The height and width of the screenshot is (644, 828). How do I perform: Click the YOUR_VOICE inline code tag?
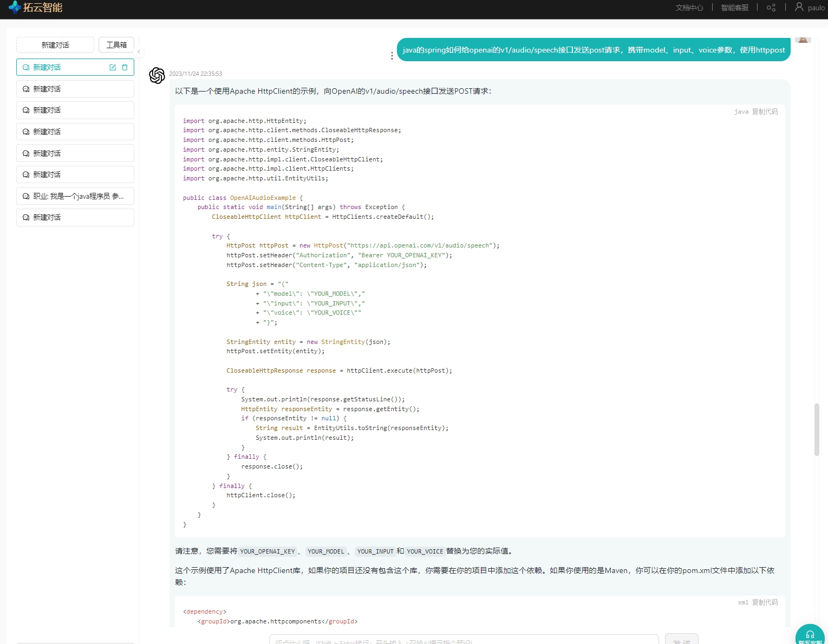coord(425,551)
